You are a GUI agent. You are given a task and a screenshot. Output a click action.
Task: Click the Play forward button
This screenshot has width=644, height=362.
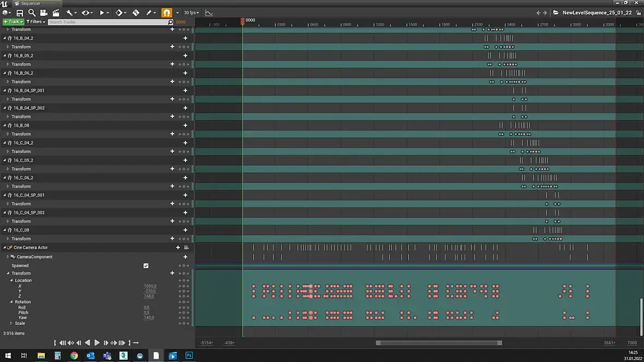pos(97,343)
